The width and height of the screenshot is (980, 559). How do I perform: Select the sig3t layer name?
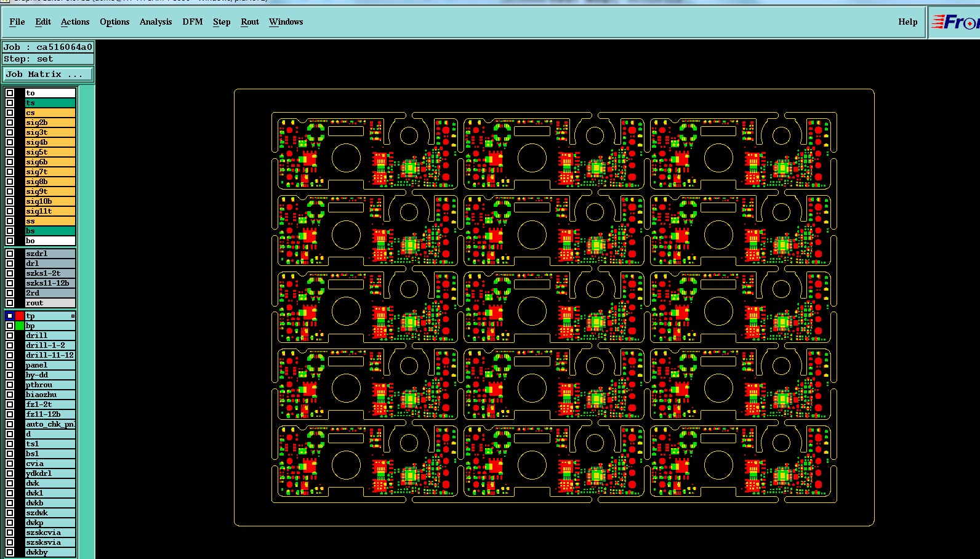pos(50,132)
